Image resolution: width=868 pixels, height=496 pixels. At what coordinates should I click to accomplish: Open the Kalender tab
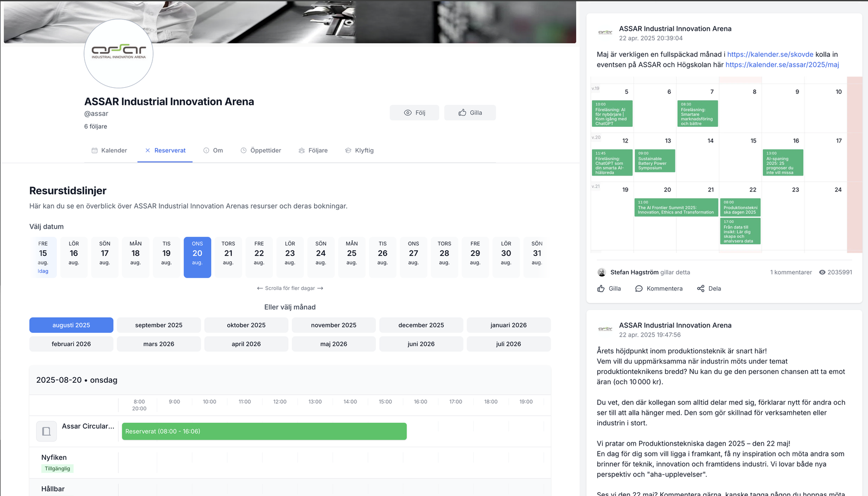109,151
